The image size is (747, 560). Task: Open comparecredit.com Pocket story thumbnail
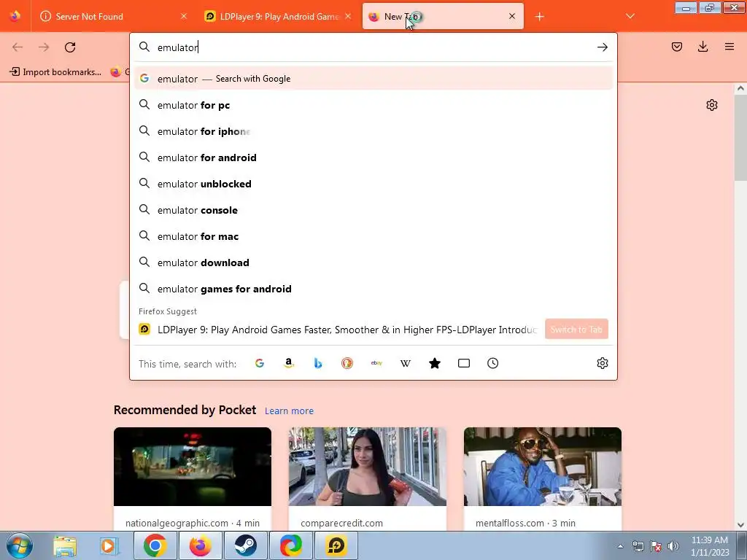(x=368, y=466)
